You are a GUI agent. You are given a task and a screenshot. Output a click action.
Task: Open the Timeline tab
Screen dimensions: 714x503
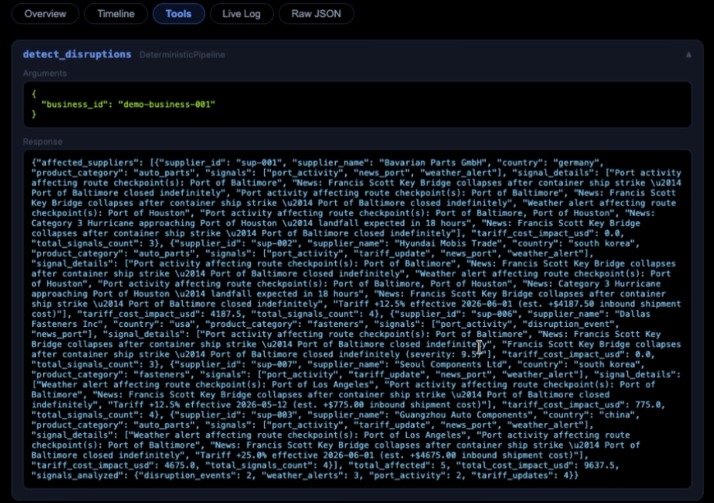(x=116, y=14)
